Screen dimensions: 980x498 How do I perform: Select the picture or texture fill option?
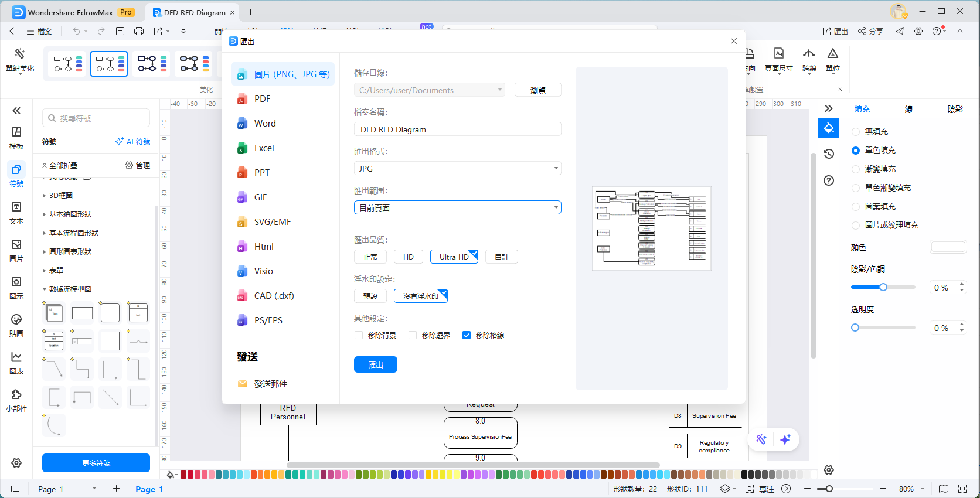856,226
